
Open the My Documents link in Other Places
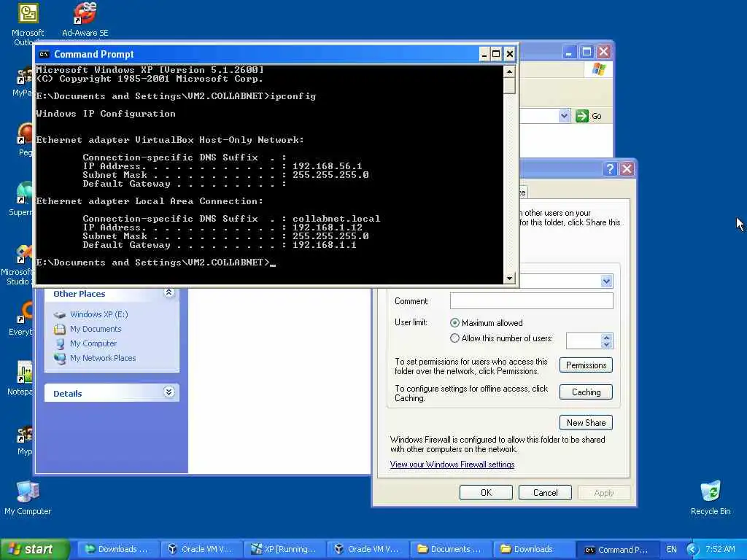[x=96, y=329]
